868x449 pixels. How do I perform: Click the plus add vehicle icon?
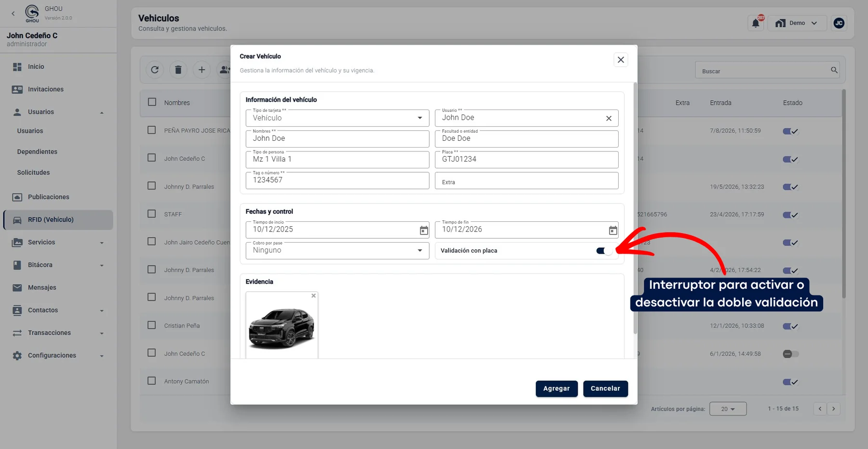[202, 70]
